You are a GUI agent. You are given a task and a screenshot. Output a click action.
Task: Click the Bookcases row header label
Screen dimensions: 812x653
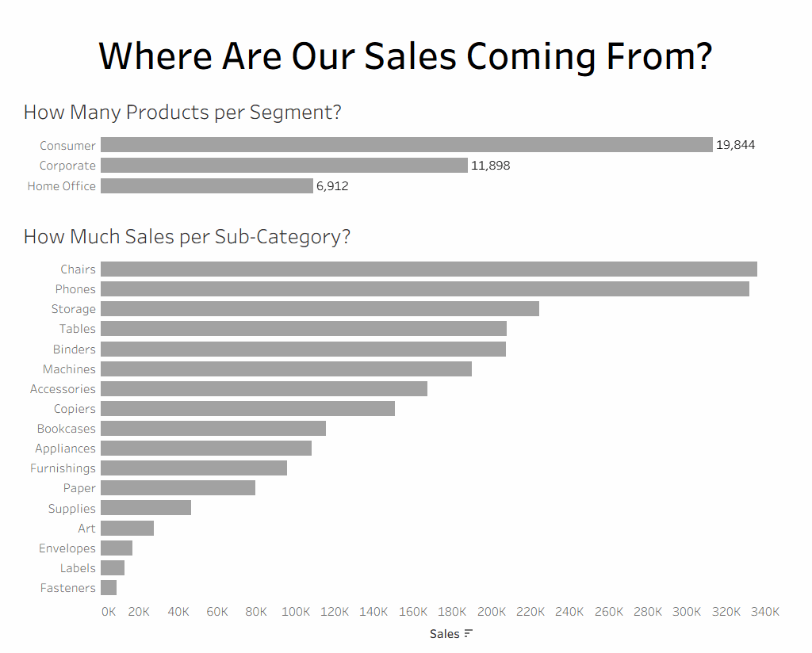click(67, 429)
